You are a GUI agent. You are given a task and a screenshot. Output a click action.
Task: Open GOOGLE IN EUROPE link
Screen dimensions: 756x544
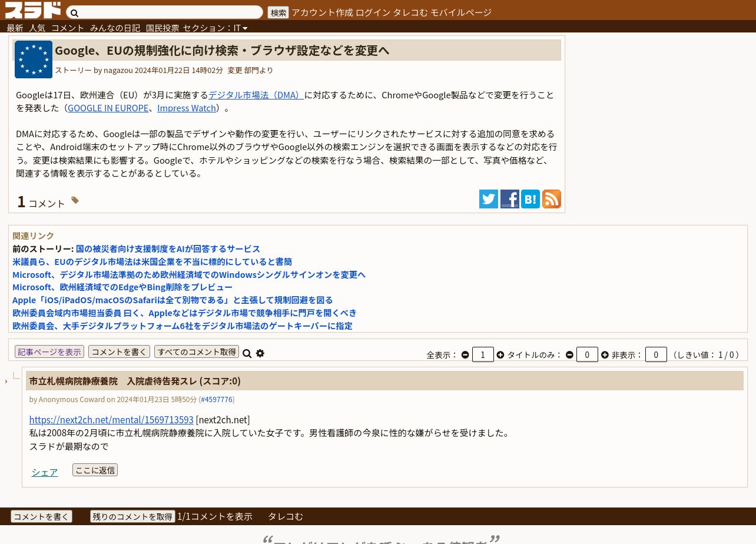click(108, 108)
